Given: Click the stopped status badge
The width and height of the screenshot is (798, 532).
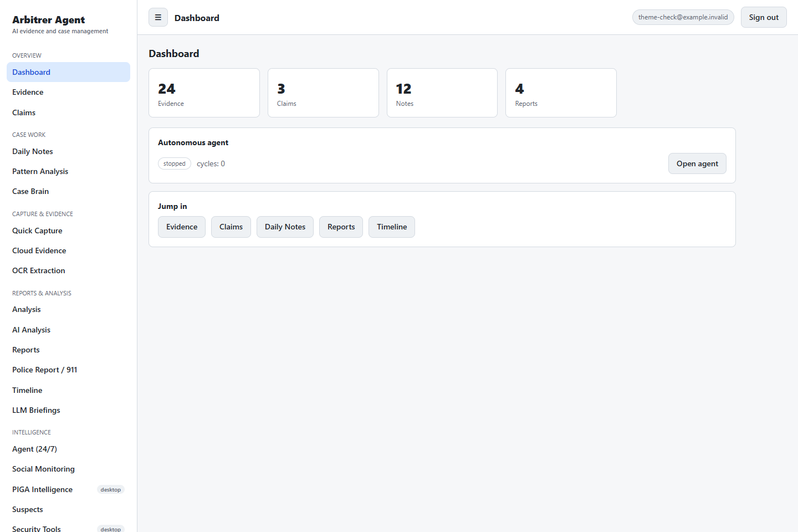Looking at the screenshot, I should point(175,163).
